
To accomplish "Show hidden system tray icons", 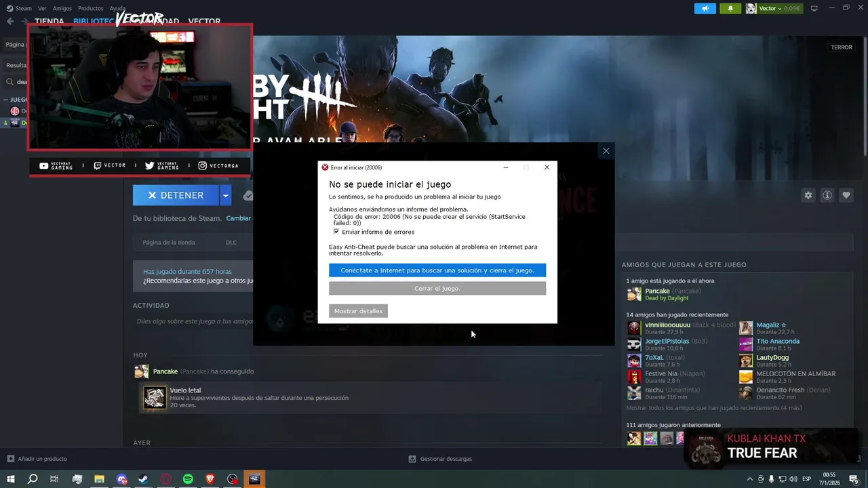I will click(x=749, y=479).
